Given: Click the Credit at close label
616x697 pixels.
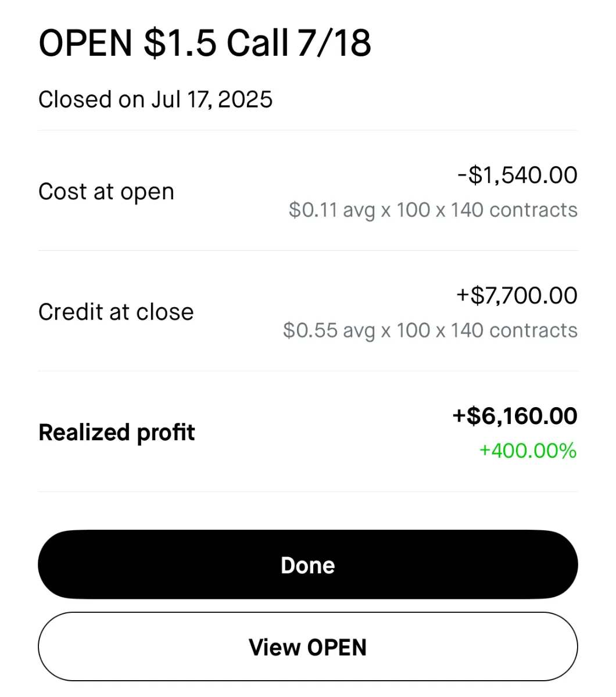Looking at the screenshot, I should click(x=116, y=312).
